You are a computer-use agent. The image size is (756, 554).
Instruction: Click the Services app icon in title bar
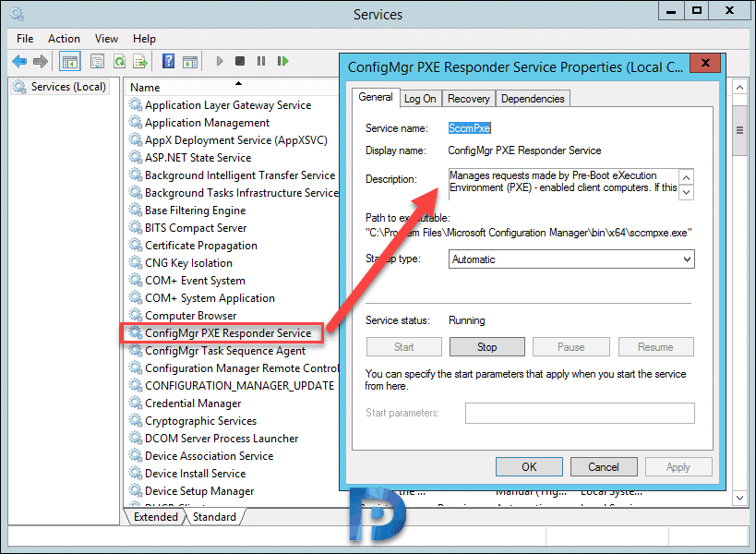[x=17, y=14]
